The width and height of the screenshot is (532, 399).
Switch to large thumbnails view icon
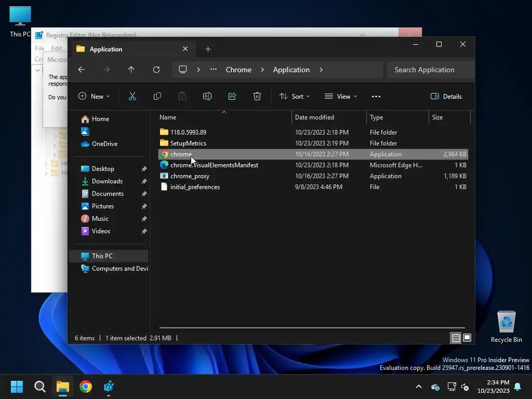467,338
